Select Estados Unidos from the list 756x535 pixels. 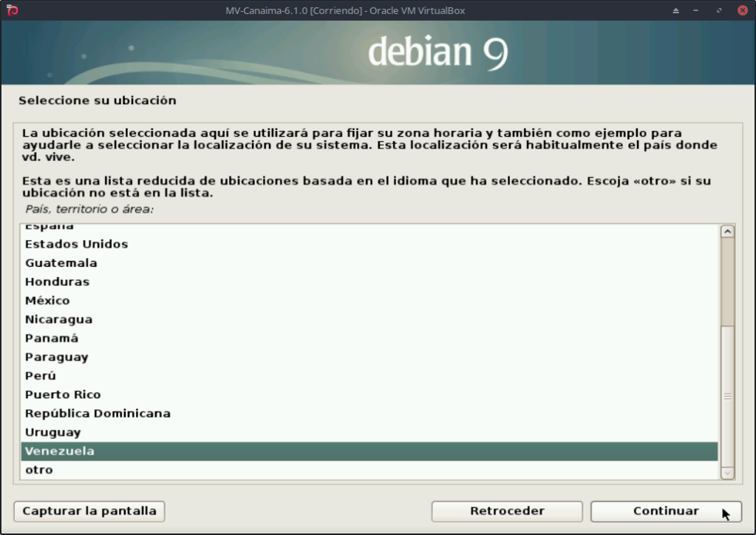[76, 244]
